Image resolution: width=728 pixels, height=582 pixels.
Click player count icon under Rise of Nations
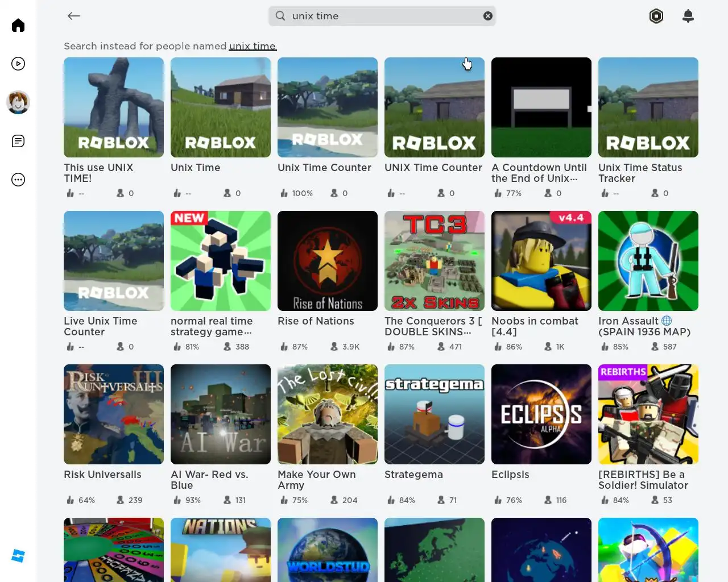[334, 347]
